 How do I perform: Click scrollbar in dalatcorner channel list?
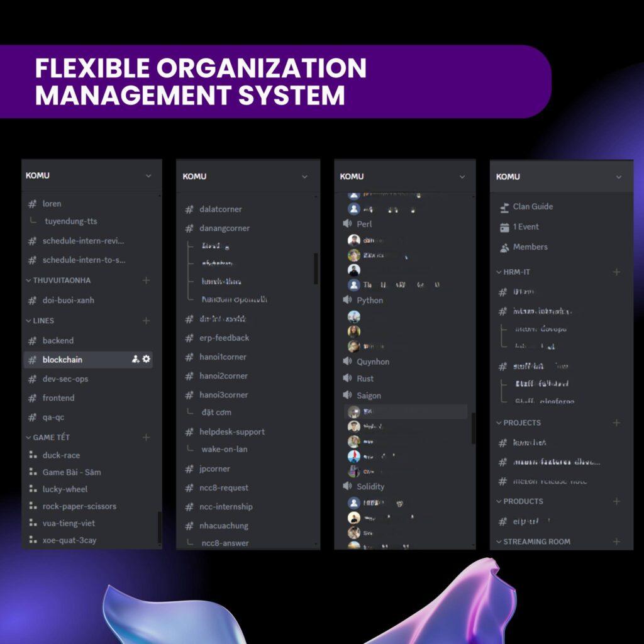click(x=316, y=269)
